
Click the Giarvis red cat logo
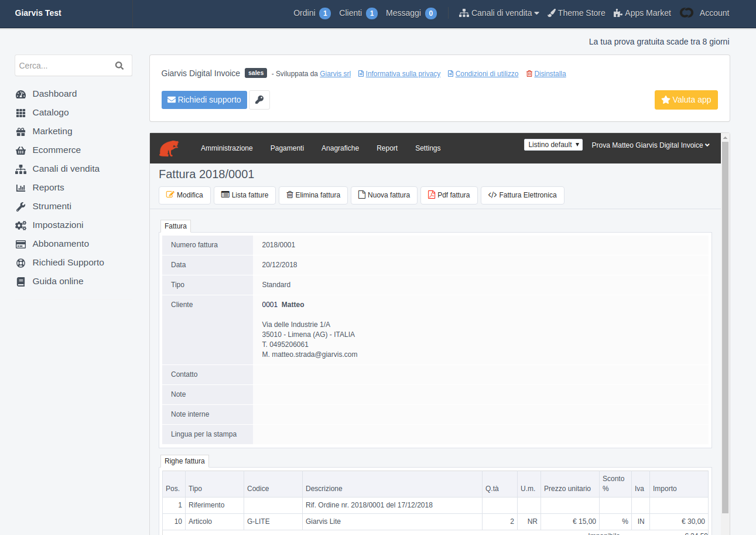[169, 148]
